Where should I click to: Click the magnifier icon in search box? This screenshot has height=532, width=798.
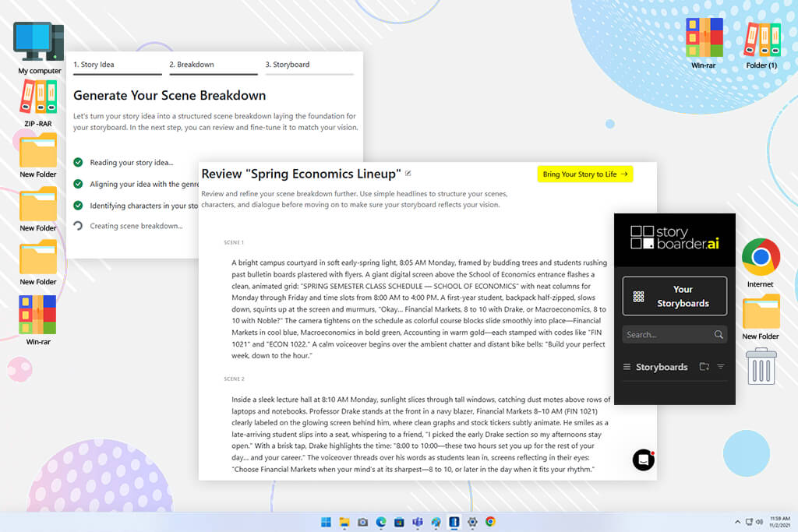coord(719,335)
